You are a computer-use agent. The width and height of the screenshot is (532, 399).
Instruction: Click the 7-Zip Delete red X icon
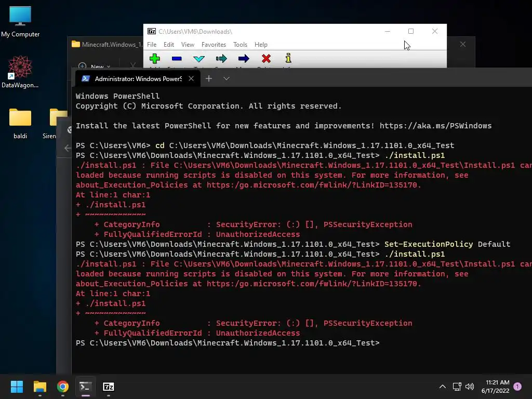(267, 59)
